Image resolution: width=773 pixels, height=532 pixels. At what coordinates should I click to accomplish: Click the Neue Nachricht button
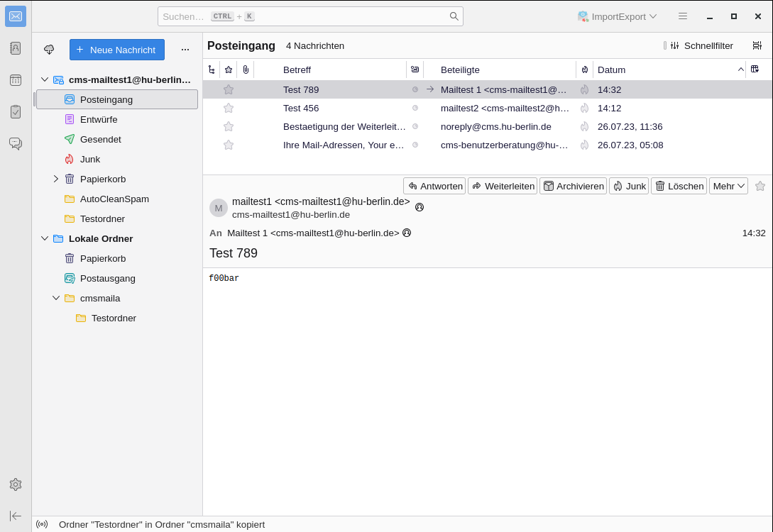coord(117,50)
